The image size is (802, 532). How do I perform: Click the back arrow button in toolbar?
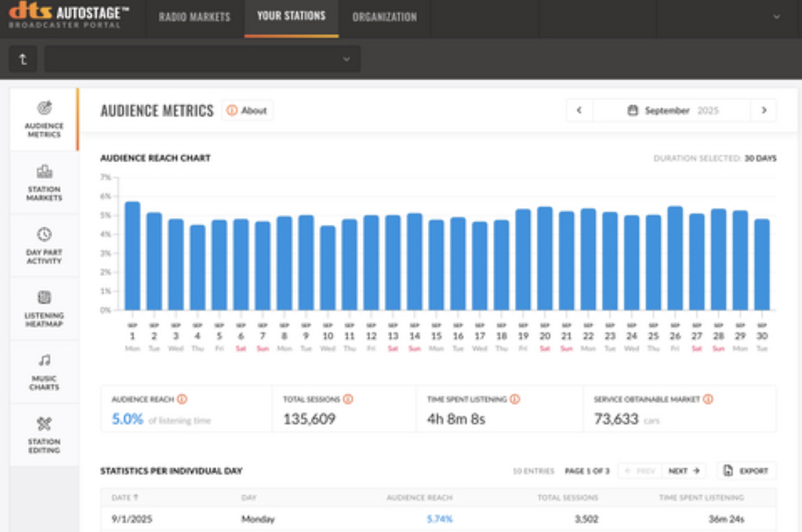[x=23, y=59]
